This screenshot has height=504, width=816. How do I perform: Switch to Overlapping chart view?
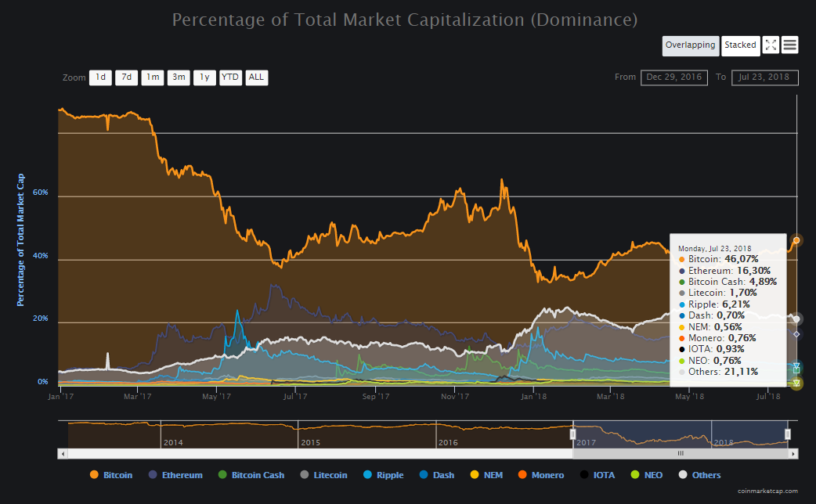pyautogui.click(x=690, y=45)
